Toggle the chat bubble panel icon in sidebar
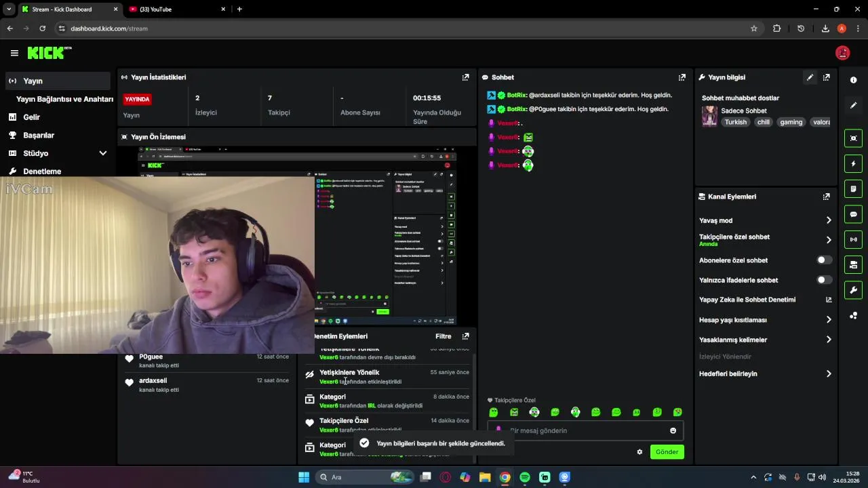 pyautogui.click(x=853, y=214)
